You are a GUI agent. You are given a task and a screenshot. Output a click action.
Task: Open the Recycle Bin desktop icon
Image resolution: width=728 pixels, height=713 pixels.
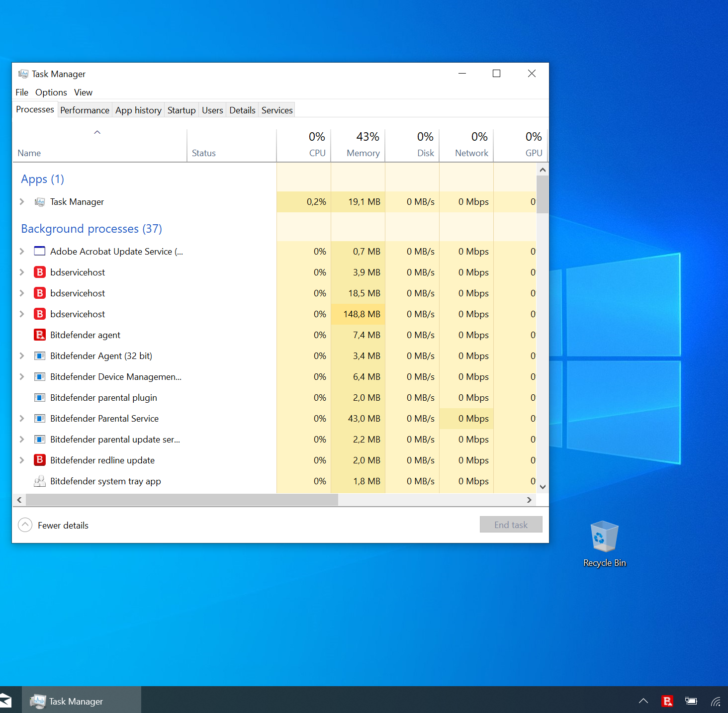(x=604, y=537)
